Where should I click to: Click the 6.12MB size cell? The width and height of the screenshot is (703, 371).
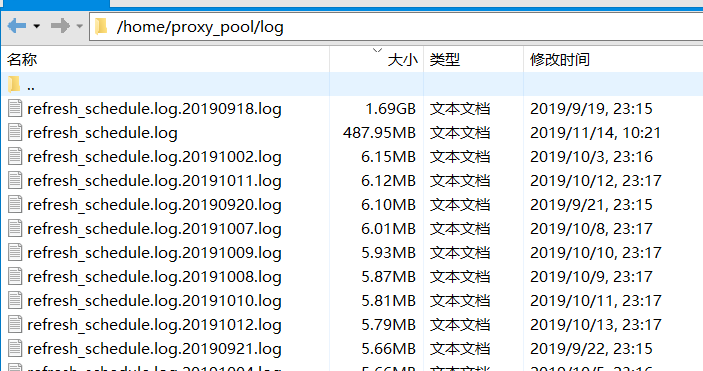point(388,181)
